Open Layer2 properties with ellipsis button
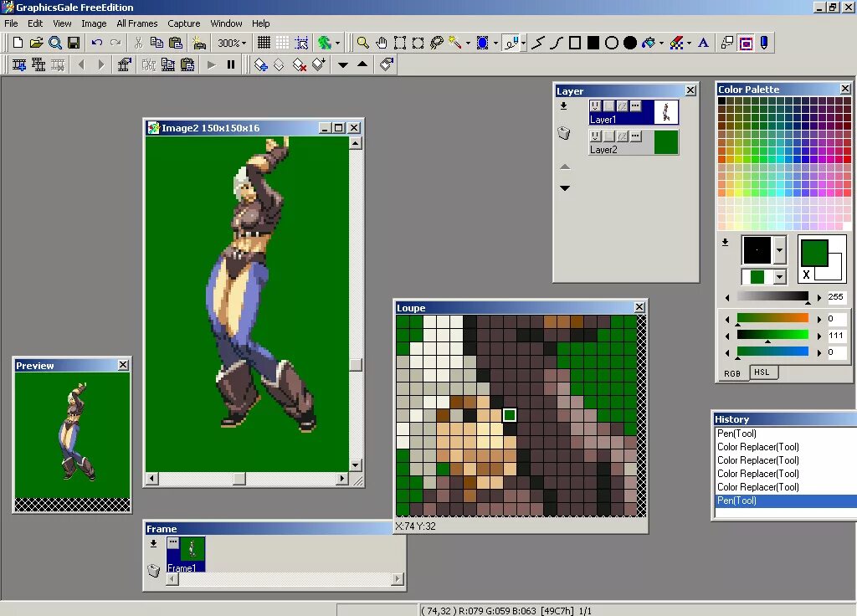 pos(635,136)
